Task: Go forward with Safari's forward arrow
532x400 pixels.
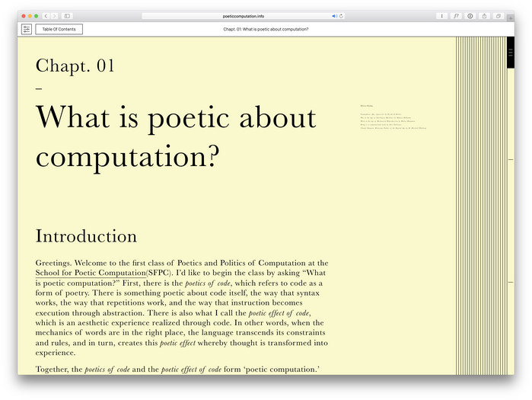Action: pos(55,16)
